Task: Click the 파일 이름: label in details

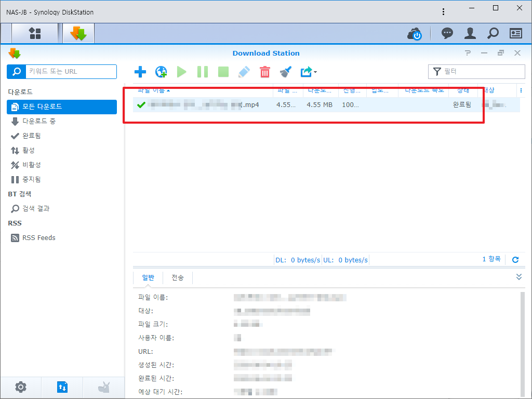Action: [x=153, y=298]
